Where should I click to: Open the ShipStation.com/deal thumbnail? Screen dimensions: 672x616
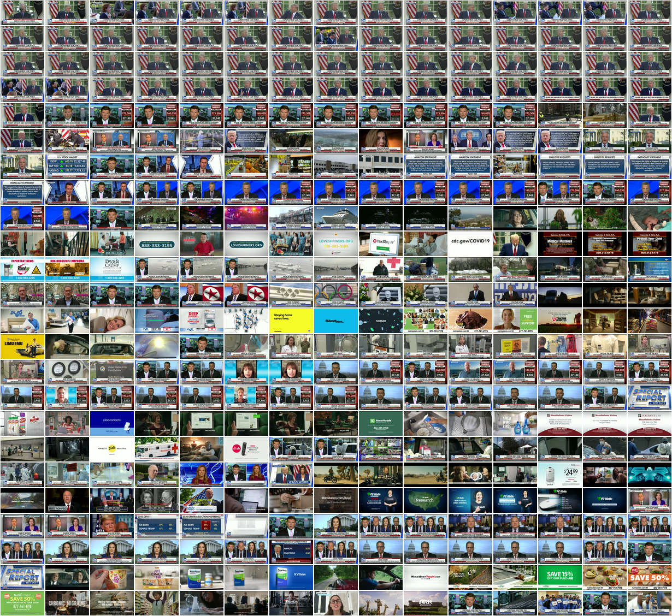coord(335,500)
